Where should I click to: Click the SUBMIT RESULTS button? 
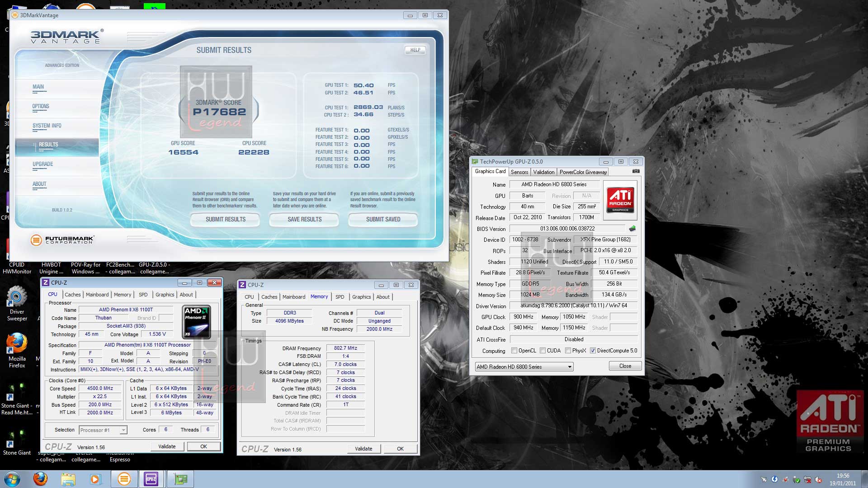[x=226, y=219]
